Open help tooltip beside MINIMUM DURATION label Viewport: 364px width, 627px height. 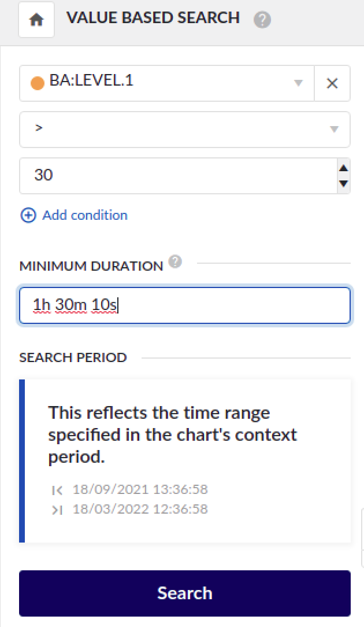pos(174,262)
